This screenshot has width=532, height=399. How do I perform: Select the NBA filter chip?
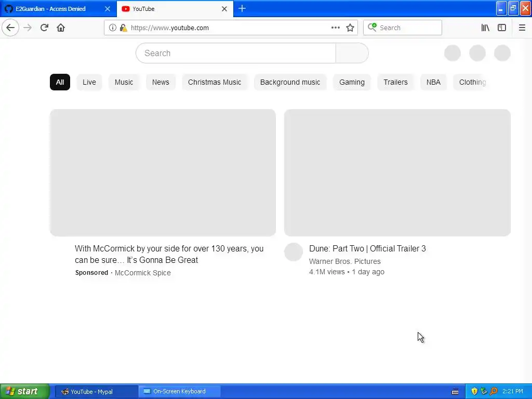(433, 82)
